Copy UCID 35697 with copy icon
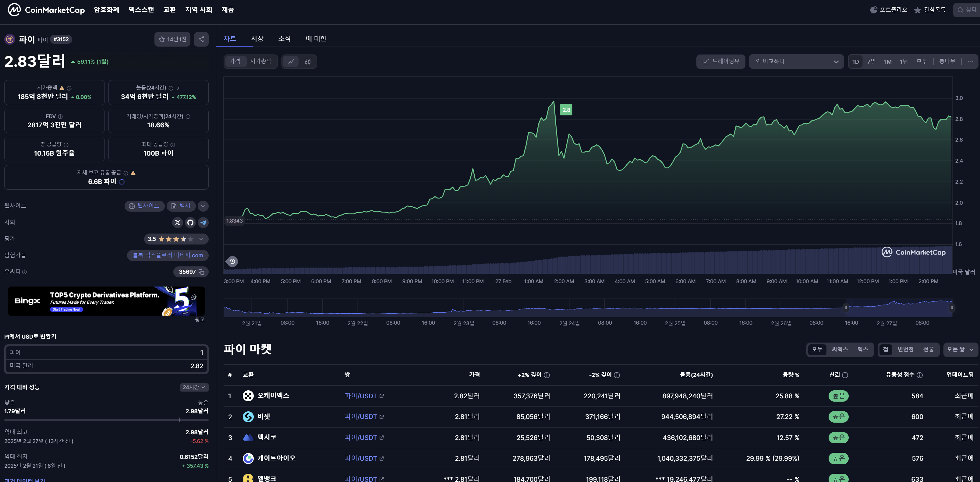 [x=202, y=272]
